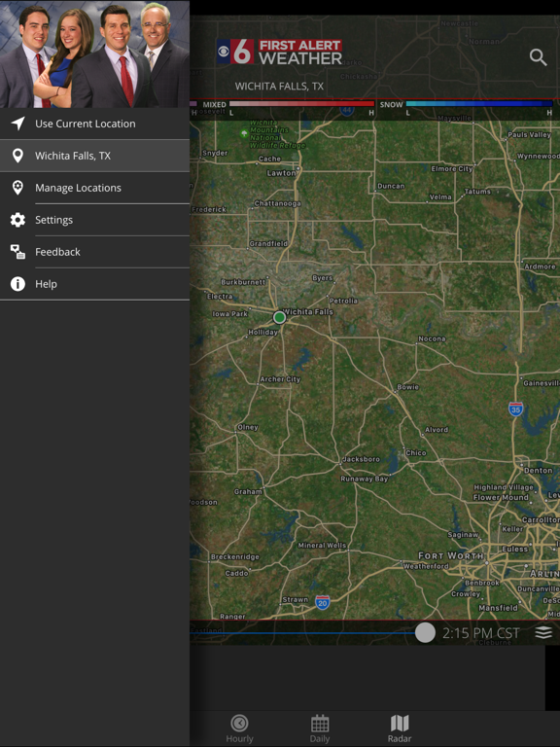
Task: Tap the Radar map icon
Action: pyautogui.click(x=400, y=723)
